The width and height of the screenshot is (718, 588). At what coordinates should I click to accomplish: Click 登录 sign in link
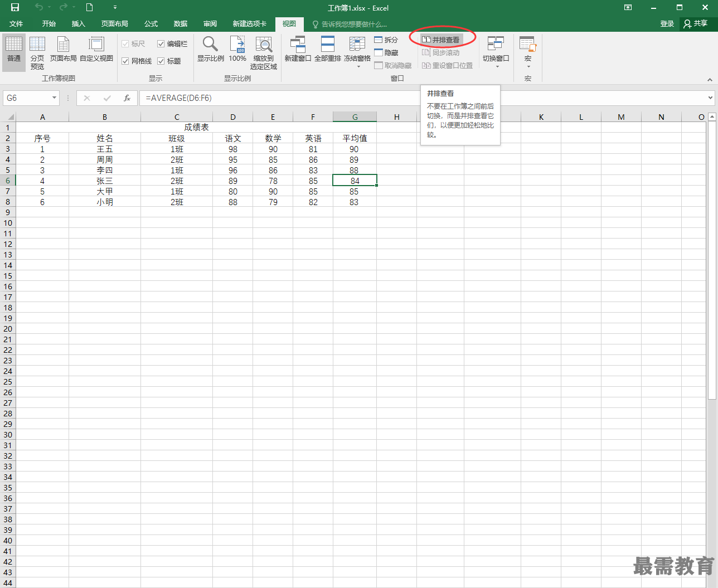point(667,24)
